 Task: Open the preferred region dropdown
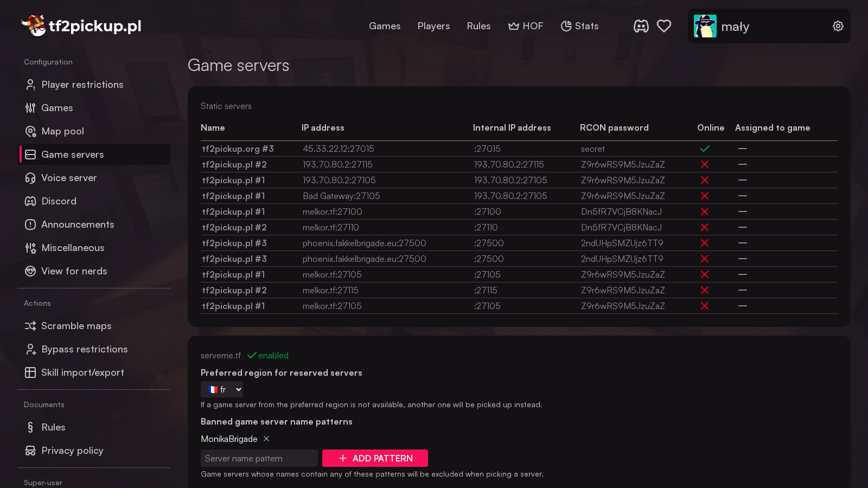click(x=222, y=389)
